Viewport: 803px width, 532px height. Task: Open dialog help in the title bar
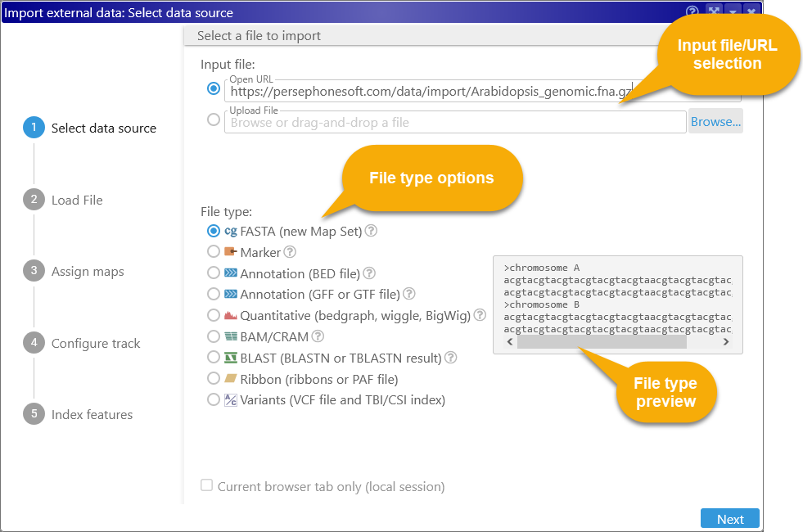(692, 12)
